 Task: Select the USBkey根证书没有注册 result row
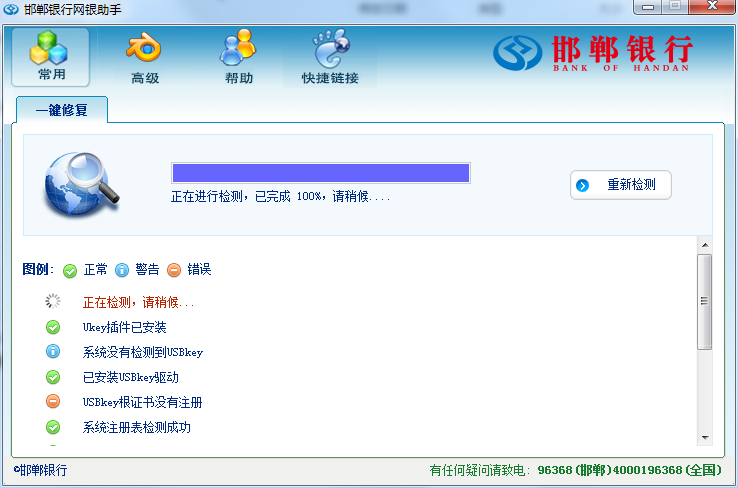(142, 402)
